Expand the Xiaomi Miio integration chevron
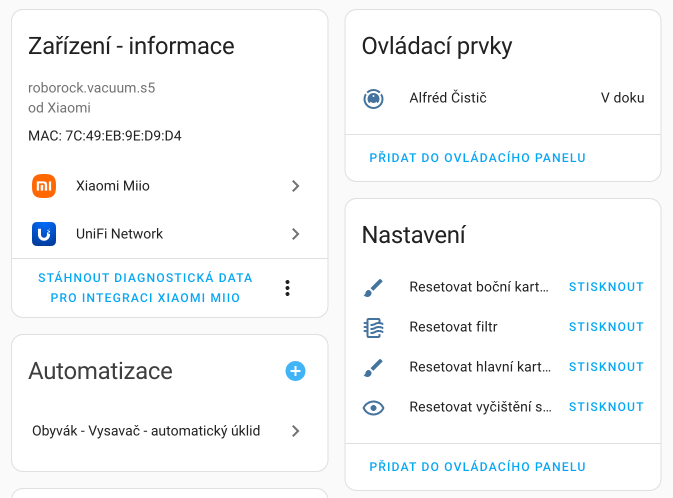This screenshot has height=498, width=673. (295, 186)
